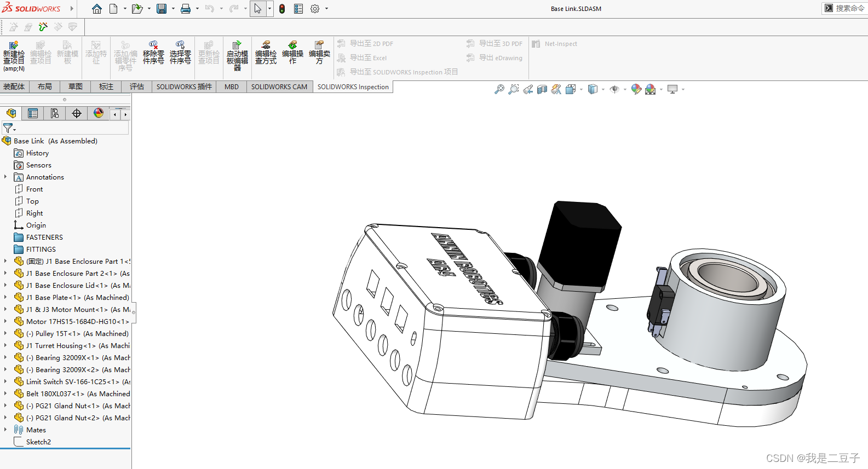The image size is (868, 469).
Task: Switch to 装配体 tab
Action: point(14,86)
